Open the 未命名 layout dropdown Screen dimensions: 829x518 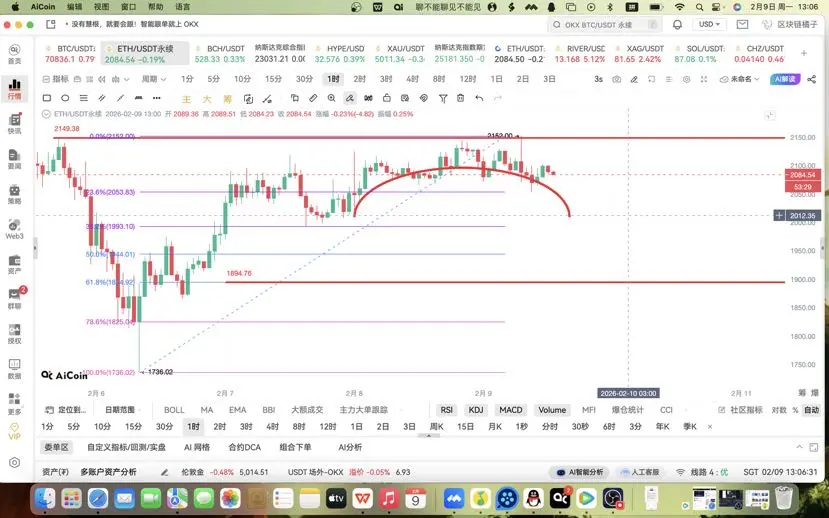click(x=740, y=79)
